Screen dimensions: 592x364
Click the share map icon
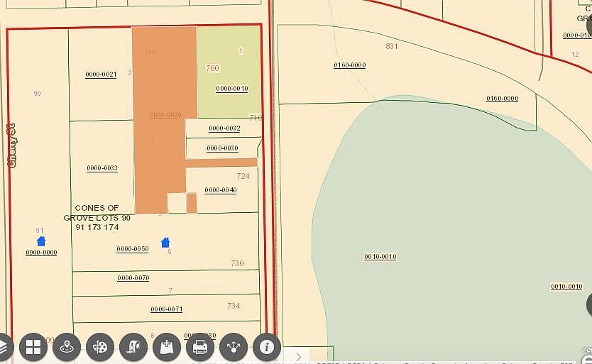[234, 347]
